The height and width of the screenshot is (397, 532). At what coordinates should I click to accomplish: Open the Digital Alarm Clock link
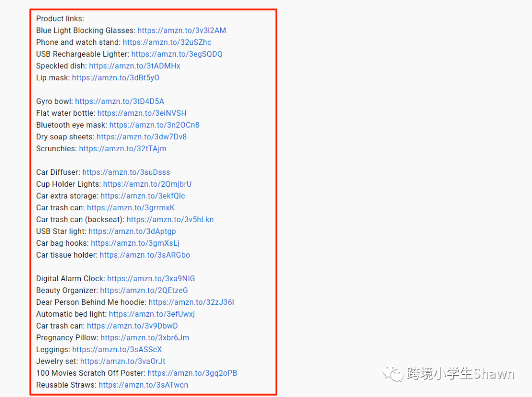tap(151, 279)
